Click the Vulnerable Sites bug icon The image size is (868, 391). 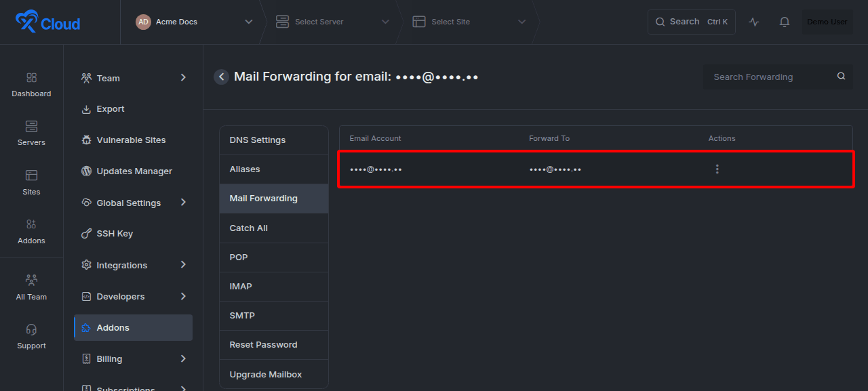[x=86, y=140]
